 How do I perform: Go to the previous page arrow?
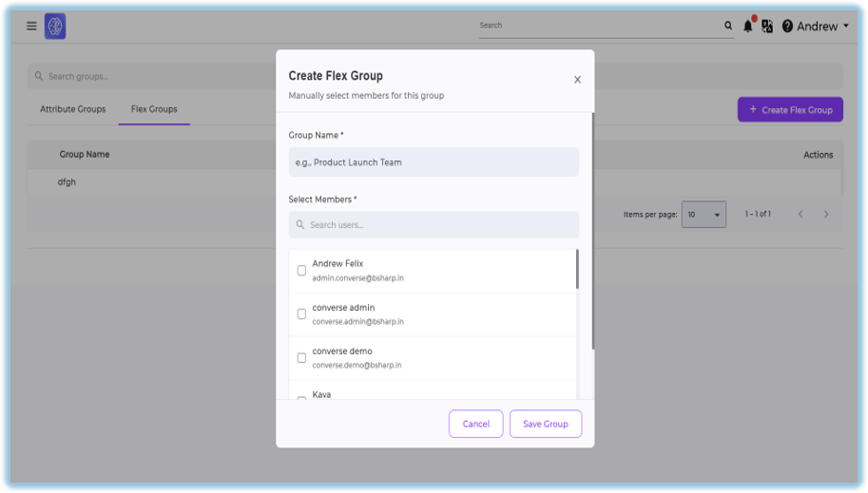click(800, 214)
